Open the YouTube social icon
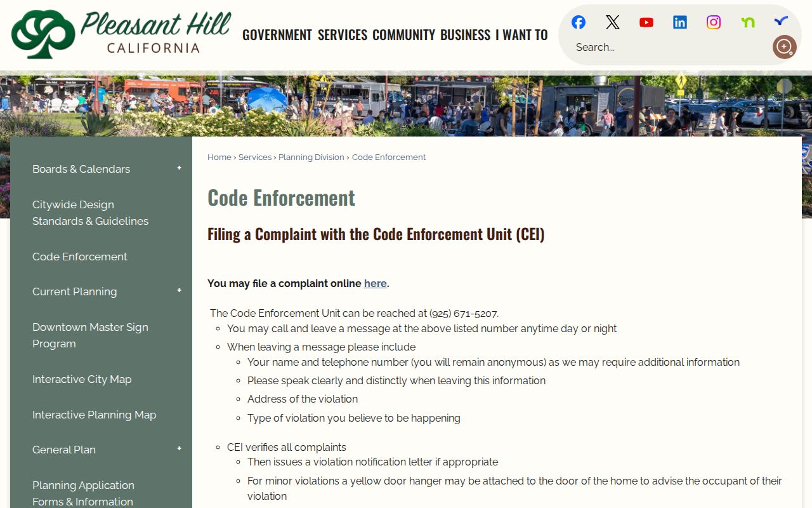 click(x=646, y=22)
